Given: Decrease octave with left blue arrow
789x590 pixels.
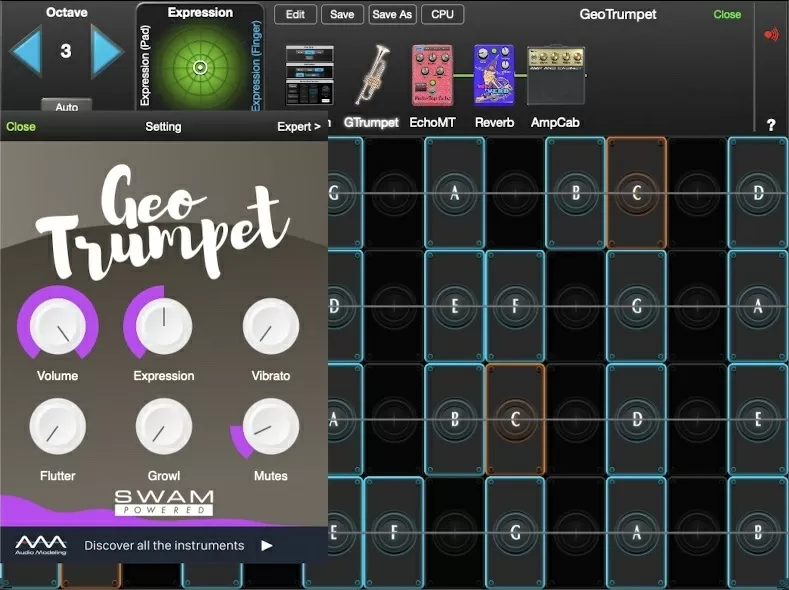Looking at the screenshot, I should coord(26,52).
